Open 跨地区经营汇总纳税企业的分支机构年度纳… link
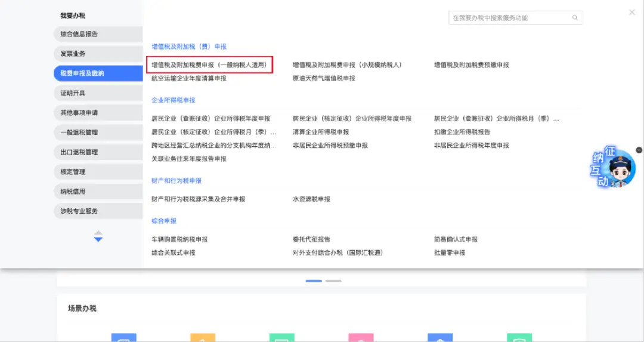Screen dimensions: 644x342 tap(214, 146)
